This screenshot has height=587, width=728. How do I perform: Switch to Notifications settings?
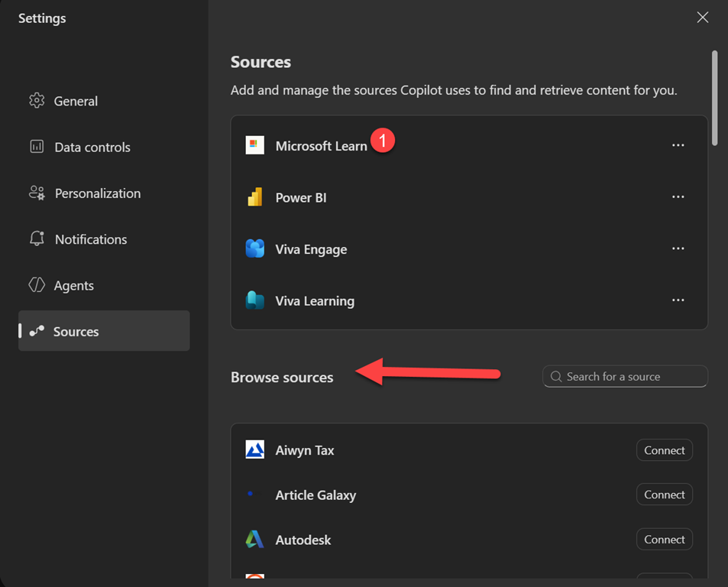104,238
